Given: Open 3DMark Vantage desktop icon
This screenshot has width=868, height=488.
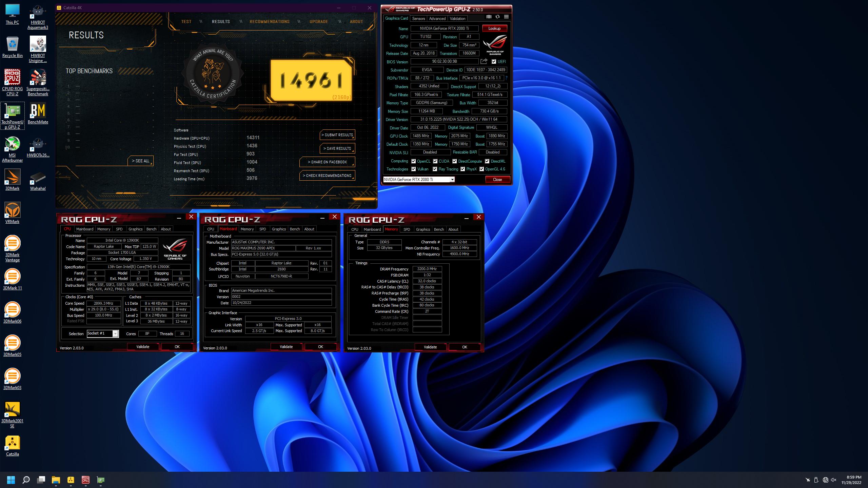Looking at the screenshot, I should click(x=13, y=249).
